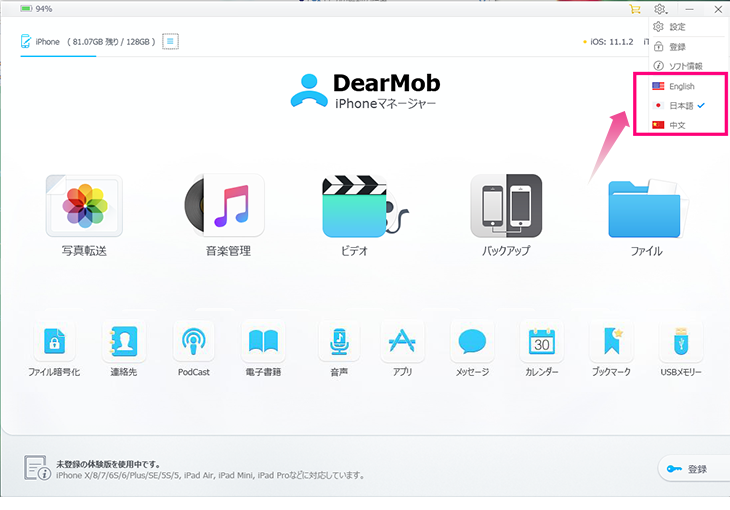The image size is (730, 510).
Task: Open the 写真転送 photo transfer icon
Action: [84, 205]
